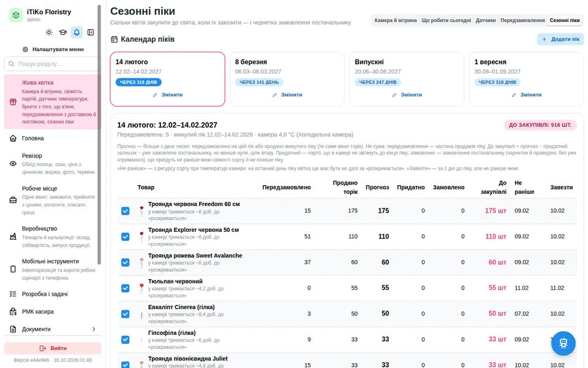588x368 pixels.
Task: Click the Додати пік button
Action: pos(560,39)
